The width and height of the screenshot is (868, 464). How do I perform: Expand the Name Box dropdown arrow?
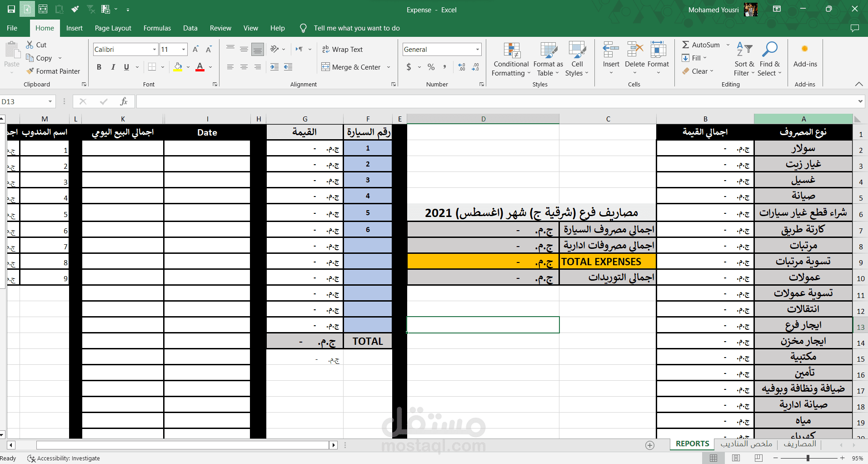pos(50,101)
